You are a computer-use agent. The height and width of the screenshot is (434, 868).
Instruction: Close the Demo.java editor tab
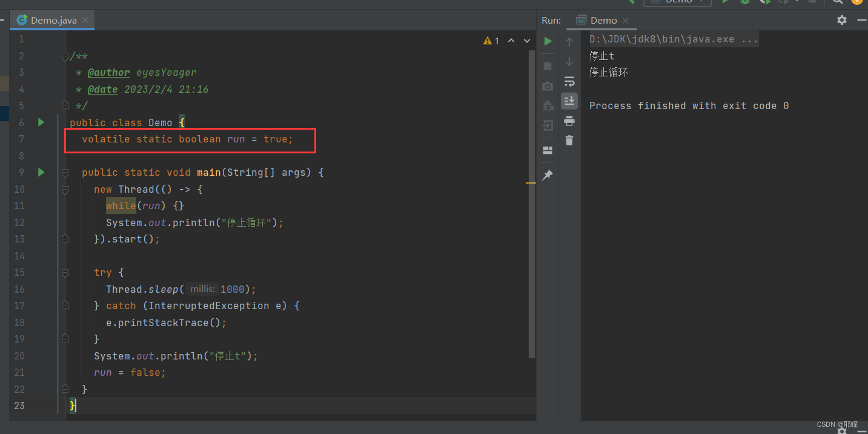click(85, 20)
